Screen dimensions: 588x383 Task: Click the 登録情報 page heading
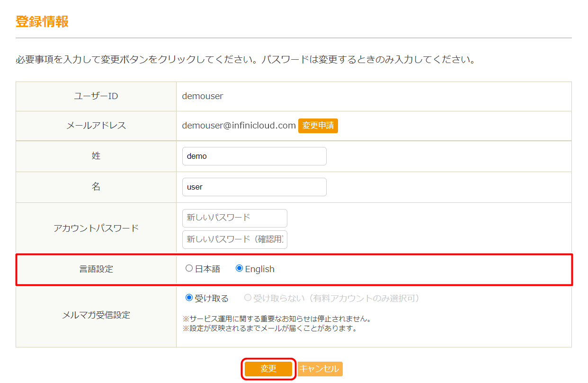point(42,22)
